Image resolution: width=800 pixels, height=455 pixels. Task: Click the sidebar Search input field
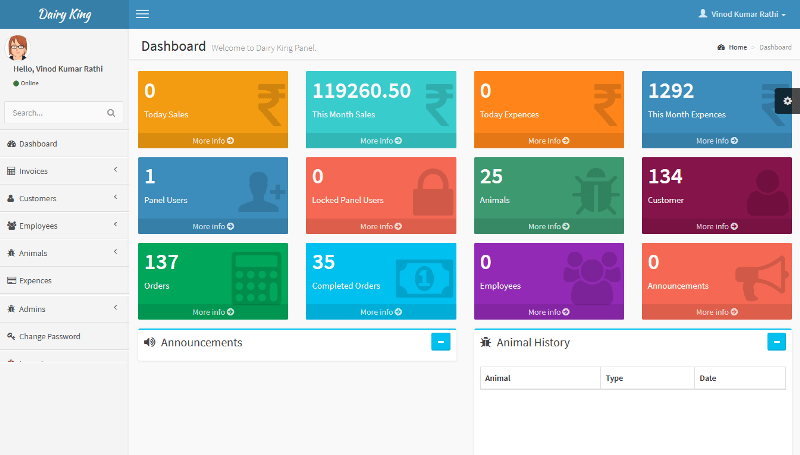55,114
